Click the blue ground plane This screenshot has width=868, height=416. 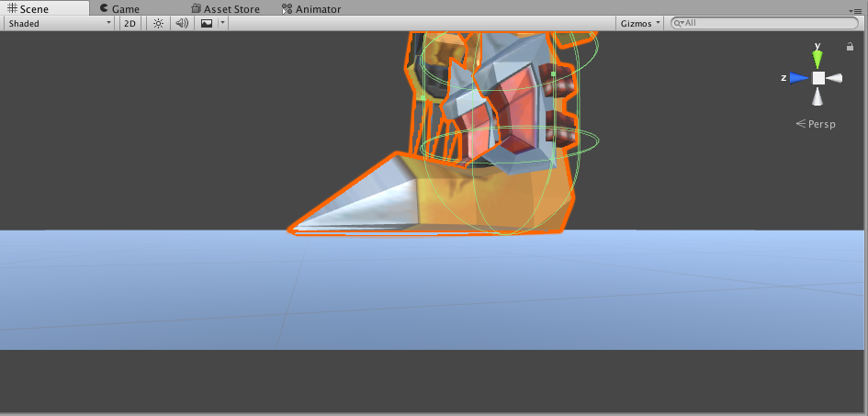click(432, 290)
